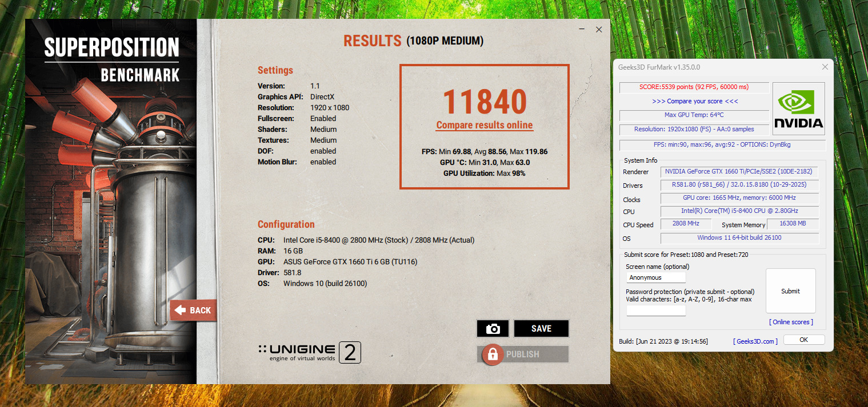Click the red lock icon on Publish
This screenshot has width=868, height=407.
coord(492,354)
